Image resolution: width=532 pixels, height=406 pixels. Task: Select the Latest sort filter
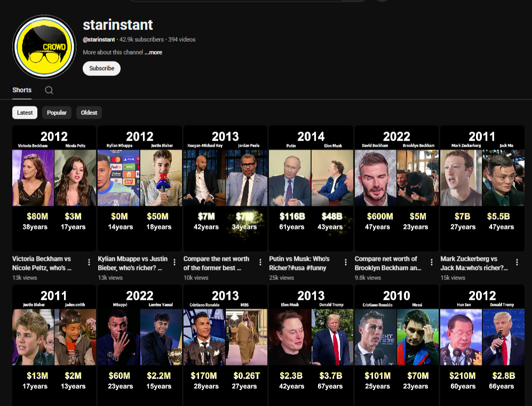pyautogui.click(x=25, y=113)
